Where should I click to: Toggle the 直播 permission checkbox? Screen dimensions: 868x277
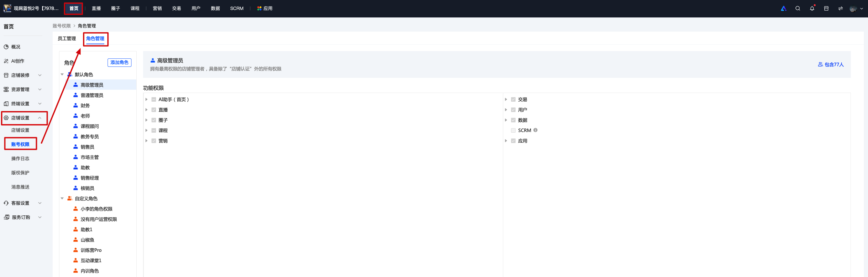154,110
